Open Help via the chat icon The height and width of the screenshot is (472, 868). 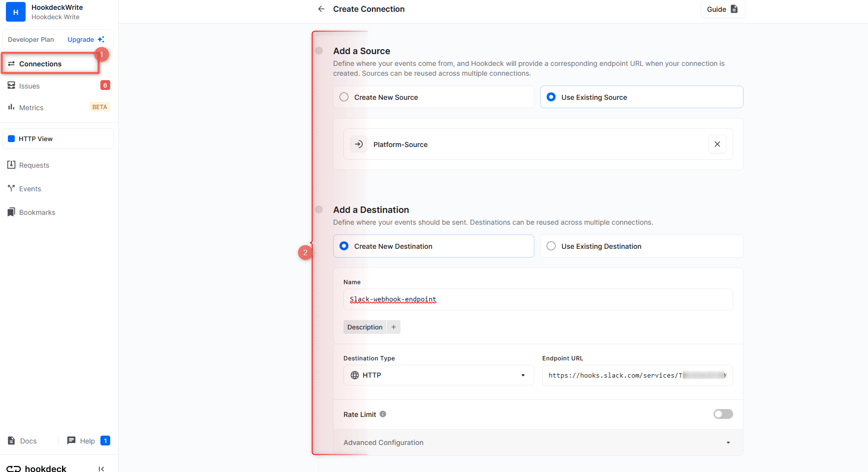point(71,441)
